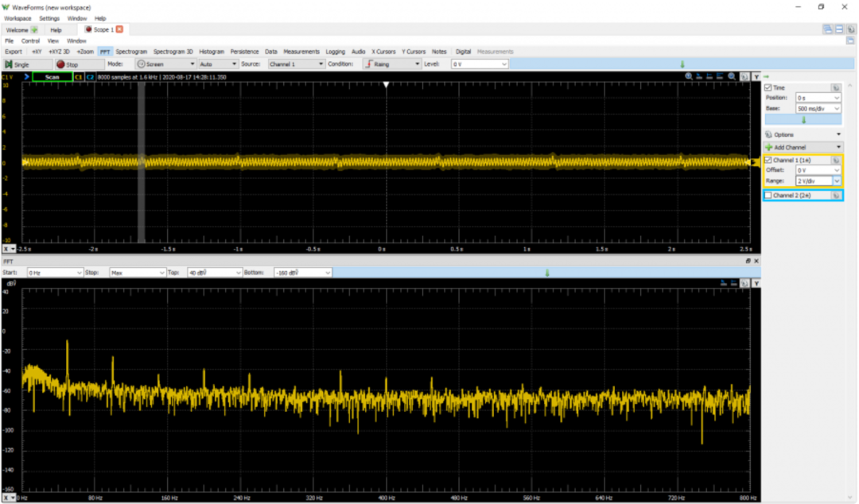
Task: Toggle the Channel 1 checkbox
Action: [x=768, y=160]
